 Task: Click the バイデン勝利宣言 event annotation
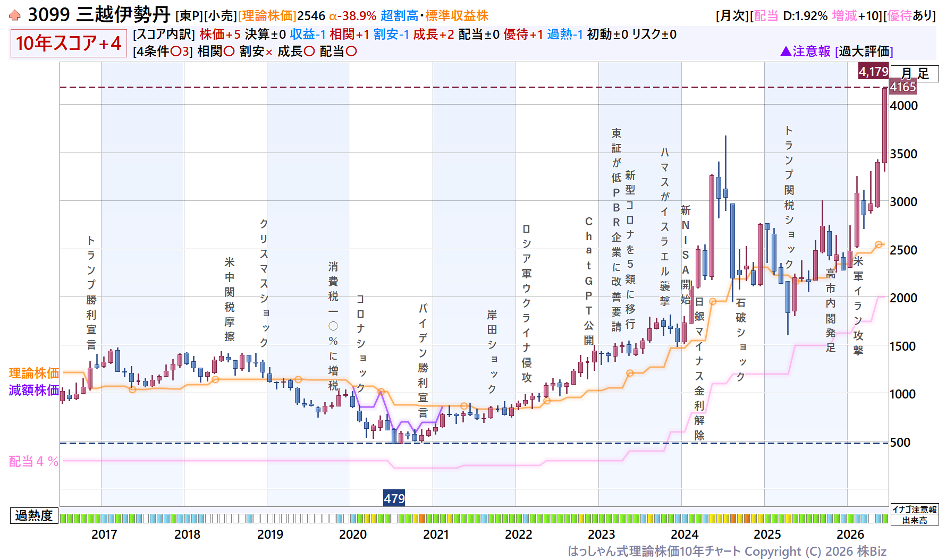423,360
